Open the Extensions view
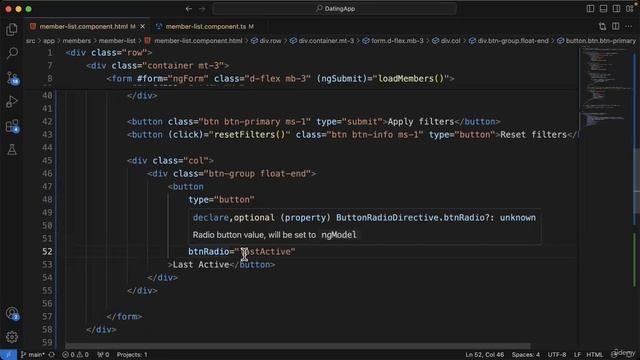Viewport: 640px width, 360px height. pyautogui.click(x=12, y=126)
